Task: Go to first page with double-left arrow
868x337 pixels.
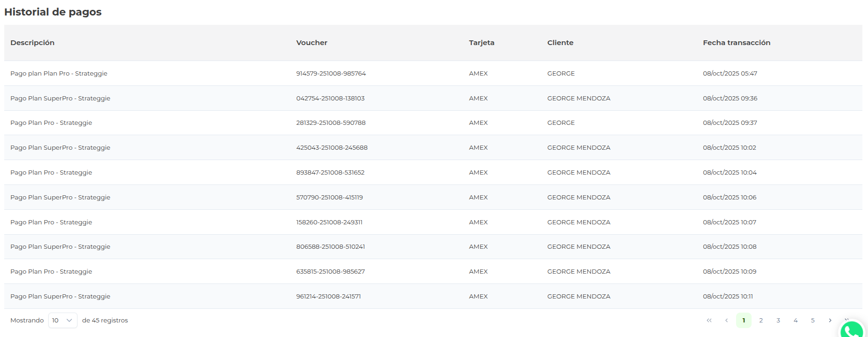Action: point(709,321)
